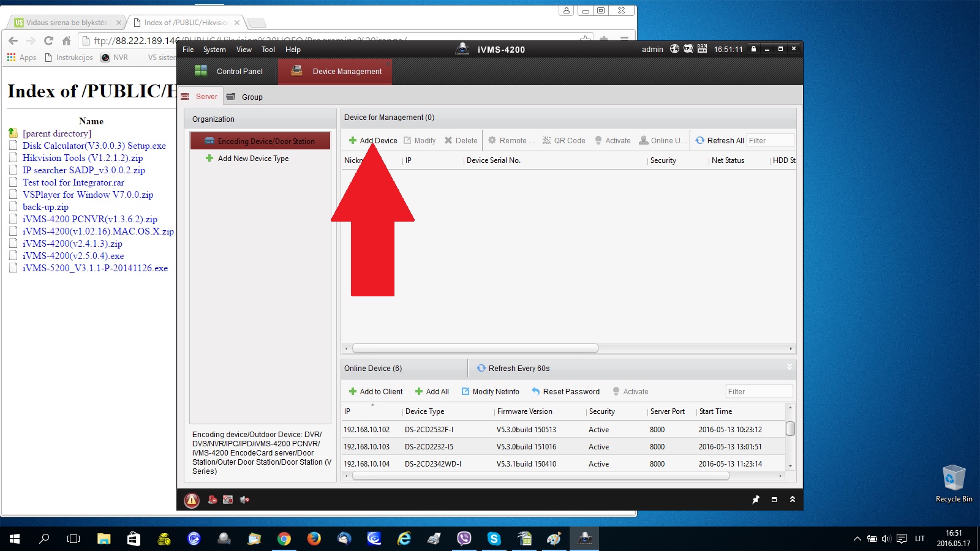Viewport: 980px width, 551px height.
Task: Collapse the Online Device panel chevron
Action: pos(790,367)
